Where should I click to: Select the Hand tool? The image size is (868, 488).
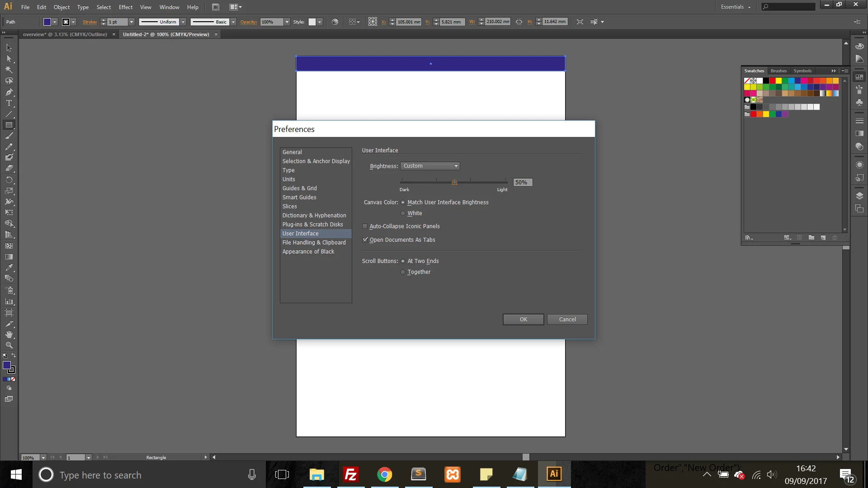(x=9, y=334)
